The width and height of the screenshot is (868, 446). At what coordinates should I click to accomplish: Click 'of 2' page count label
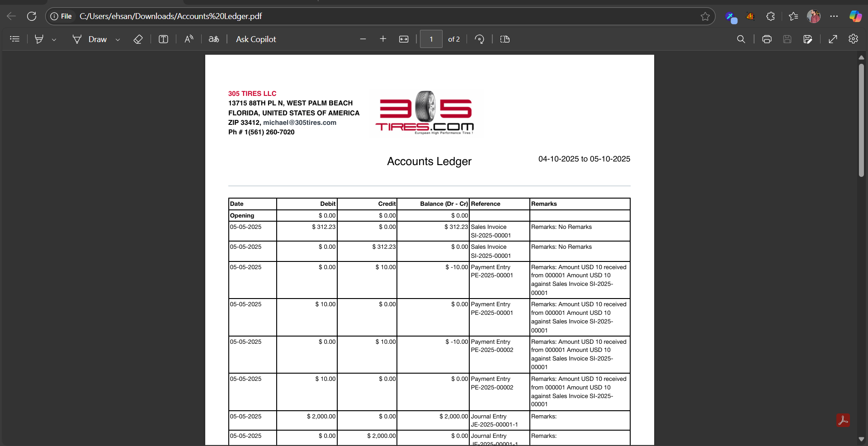(x=454, y=39)
